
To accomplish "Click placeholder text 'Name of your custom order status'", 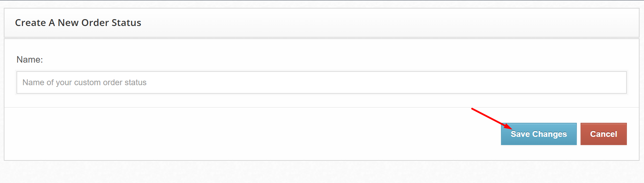I will [x=84, y=82].
